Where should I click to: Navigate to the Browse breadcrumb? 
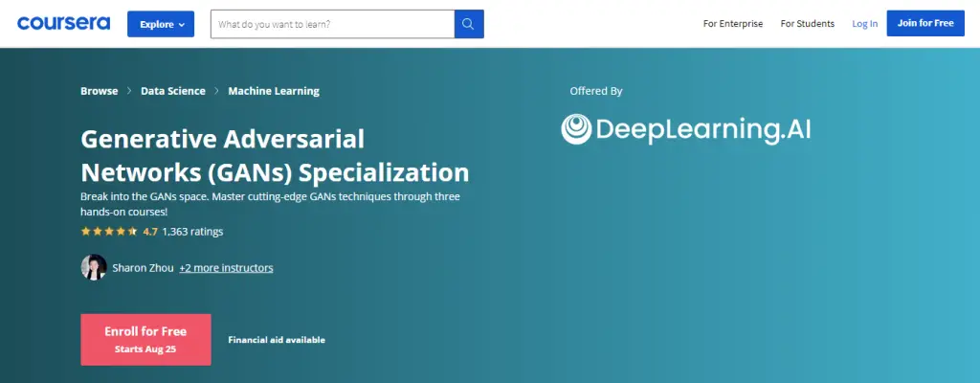click(100, 91)
